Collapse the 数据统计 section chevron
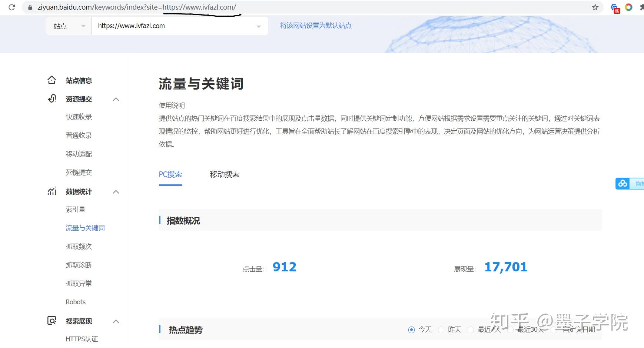 tap(116, 192)
